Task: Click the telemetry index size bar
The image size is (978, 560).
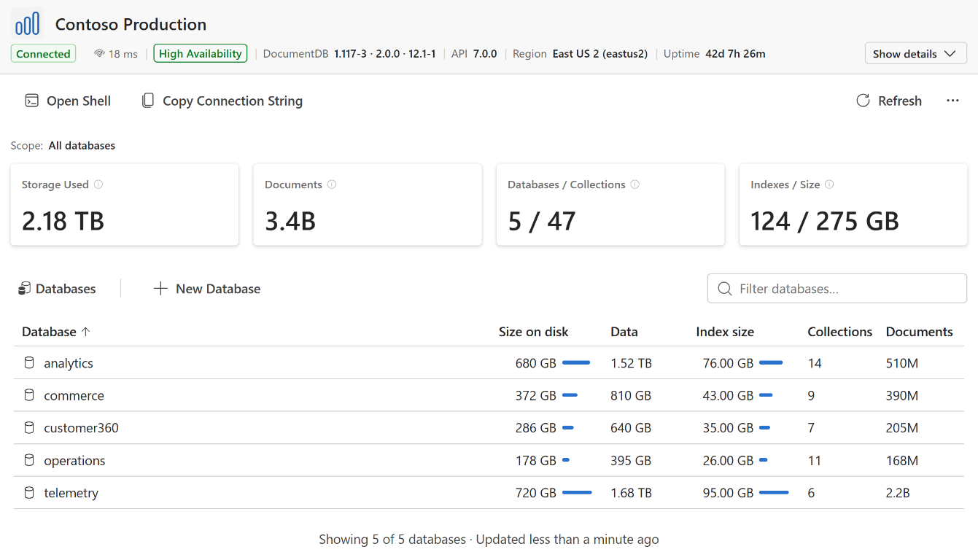Action: pos(774,493)
